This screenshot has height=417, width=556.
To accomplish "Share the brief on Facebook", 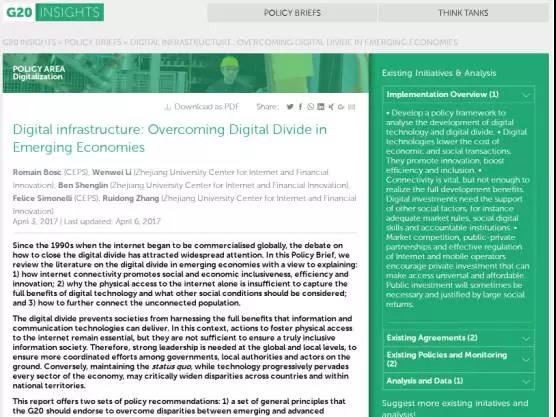I will pos(300,107).
